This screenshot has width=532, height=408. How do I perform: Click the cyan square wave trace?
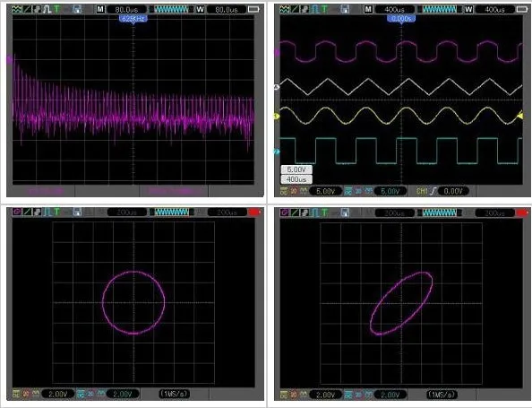pyautogui.click(x=401, y=151)
